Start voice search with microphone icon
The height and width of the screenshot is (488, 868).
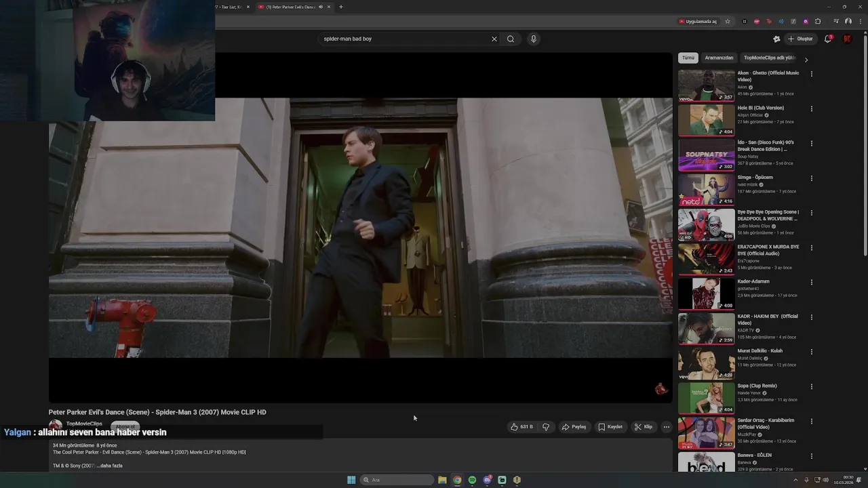pyautogui.click(x=534, y=39)
